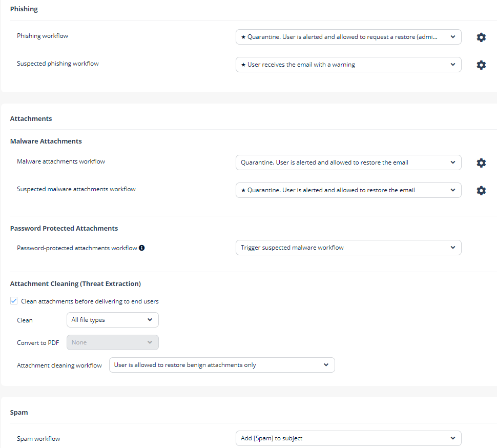Open Malware attachments workflow gear settings
This screenshot has width=497, height=448.
tap(481, 162)
